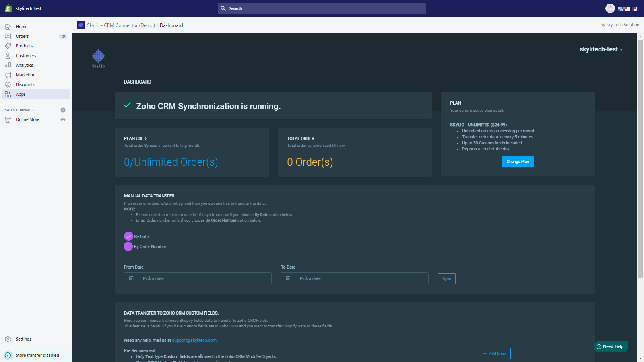Pick a From Date
Screen dimensions: 644x362
point(204,278)
